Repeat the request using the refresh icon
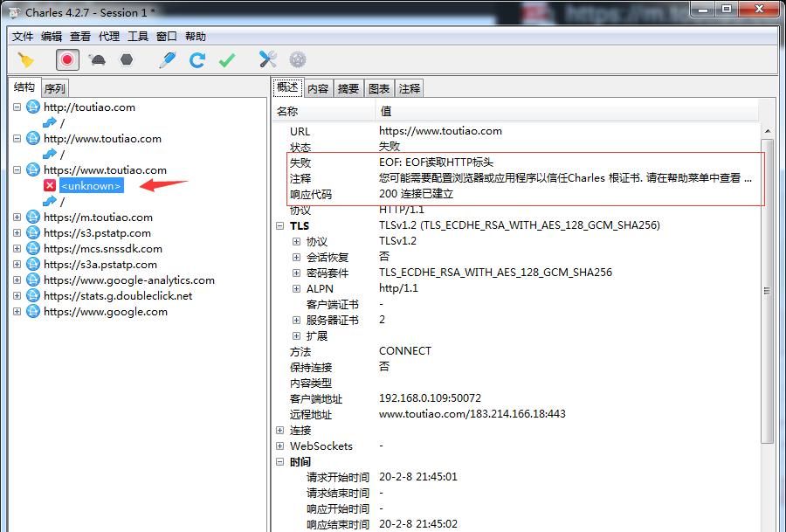Image resolution: width=786 pixels, height=532 pixels. point(197,59)
